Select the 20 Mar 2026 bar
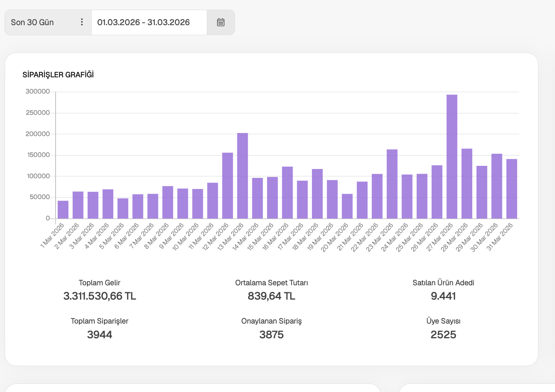 pyautogui.click(x=347, y=206)
